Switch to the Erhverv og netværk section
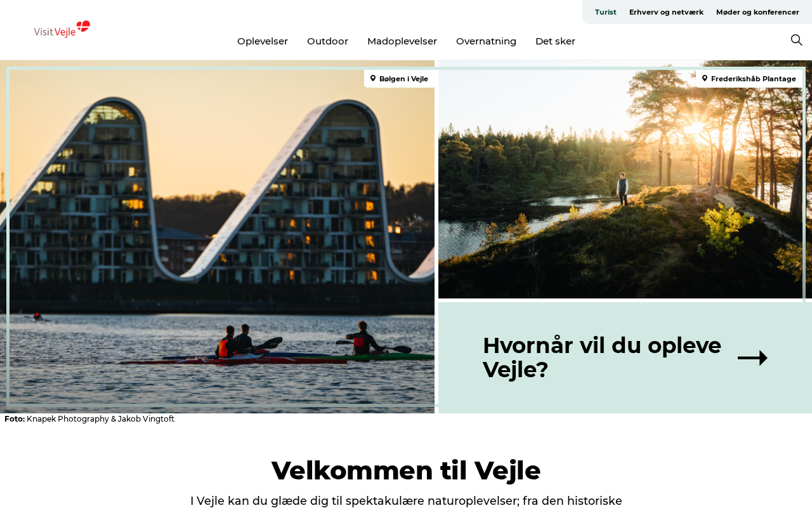 click(x=666, y=12)
